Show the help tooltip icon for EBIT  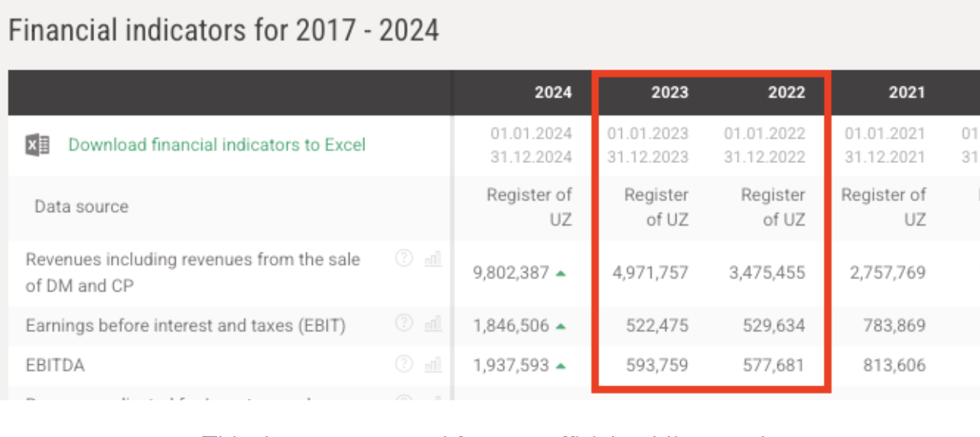click(x=404, y=324)
